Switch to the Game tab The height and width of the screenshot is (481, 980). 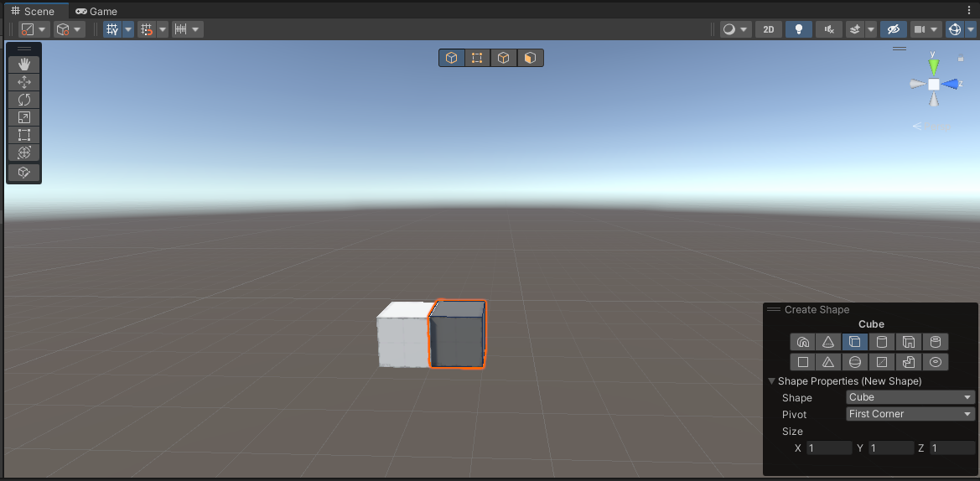click(96, 12)
